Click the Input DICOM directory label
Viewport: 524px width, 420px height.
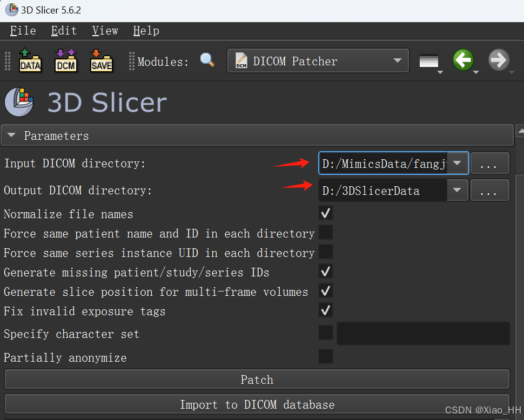point(75,163)
